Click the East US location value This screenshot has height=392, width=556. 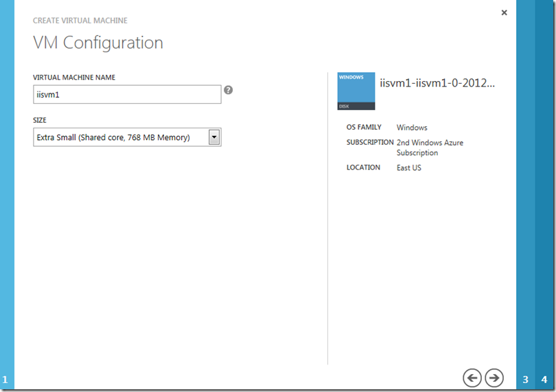[x=409, y=168]
